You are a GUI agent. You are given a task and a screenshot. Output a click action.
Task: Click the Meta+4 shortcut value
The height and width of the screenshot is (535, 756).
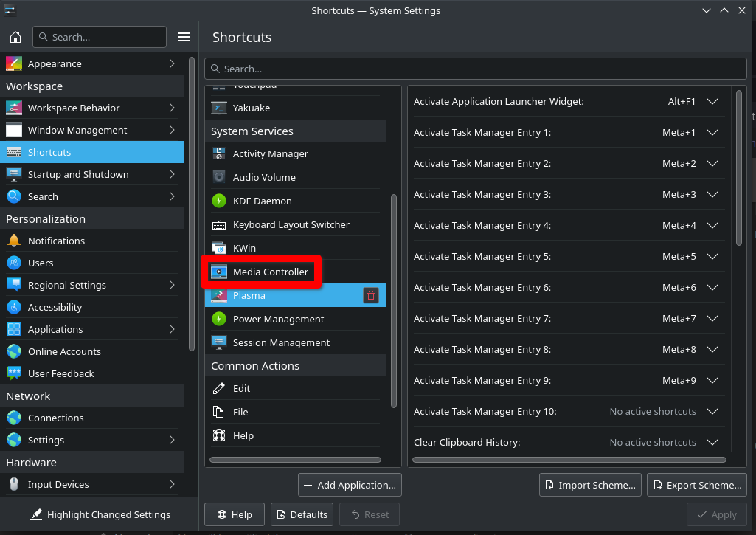pyautogui.click(x=679, y=225)
